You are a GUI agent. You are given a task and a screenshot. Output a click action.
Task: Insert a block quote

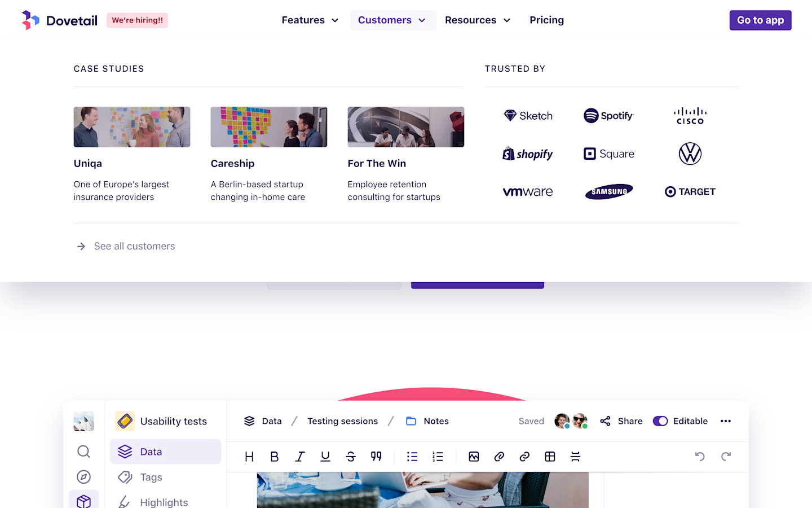(x=376, y=457)
